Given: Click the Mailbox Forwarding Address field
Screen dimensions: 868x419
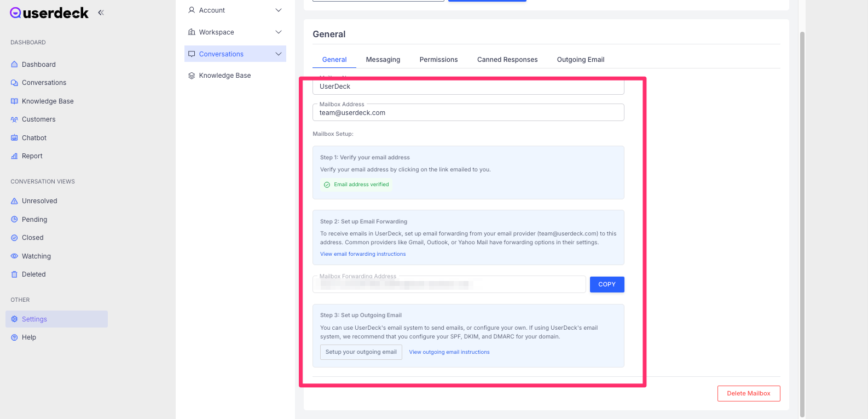Looking at the screenshot, I should pyautogui.click(x=449, y=284).
